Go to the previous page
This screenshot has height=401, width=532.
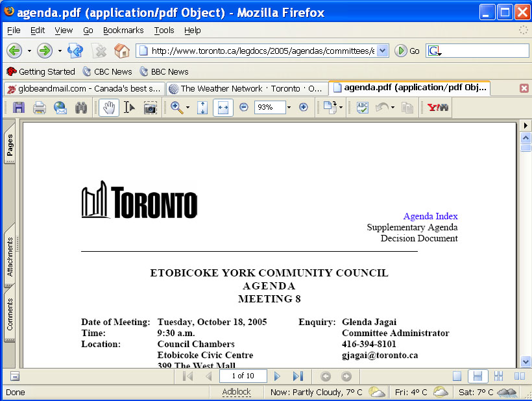tap(209, 376)
